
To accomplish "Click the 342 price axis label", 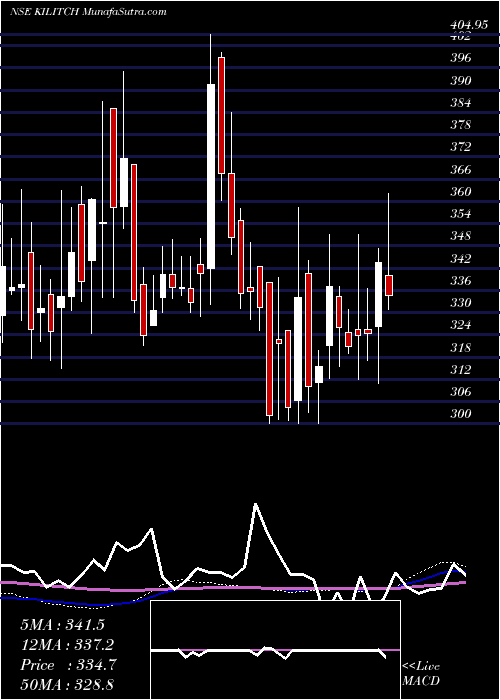I will click(461, 258).
